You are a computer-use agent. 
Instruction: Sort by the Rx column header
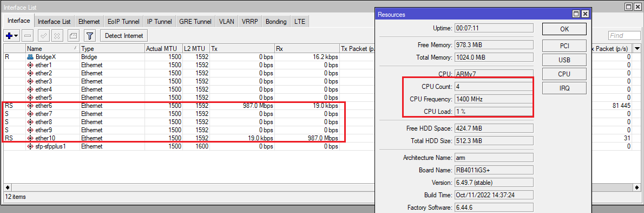(307, 49)
